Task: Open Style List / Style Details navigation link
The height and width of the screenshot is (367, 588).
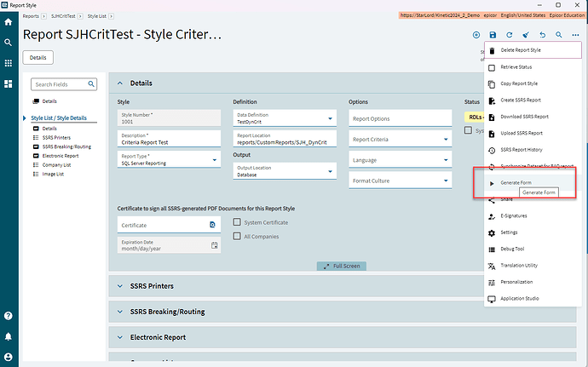Action: (x=59, y=118)
